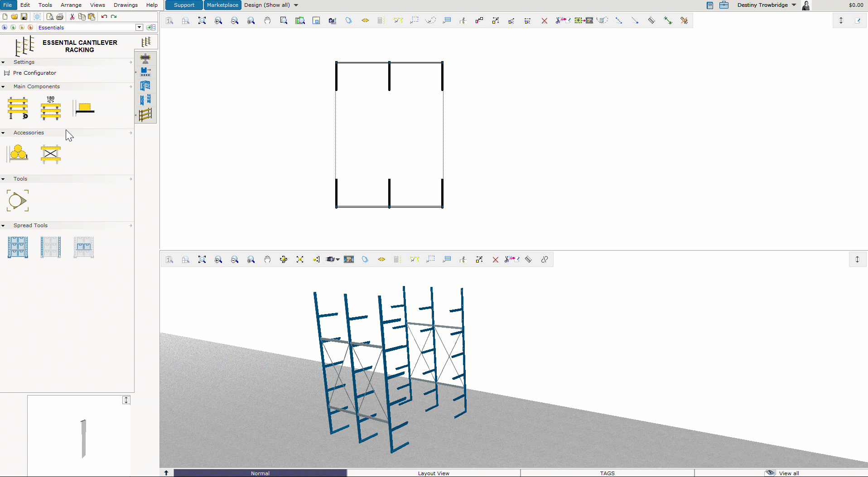Select the round goods accessory

point(18,154)
